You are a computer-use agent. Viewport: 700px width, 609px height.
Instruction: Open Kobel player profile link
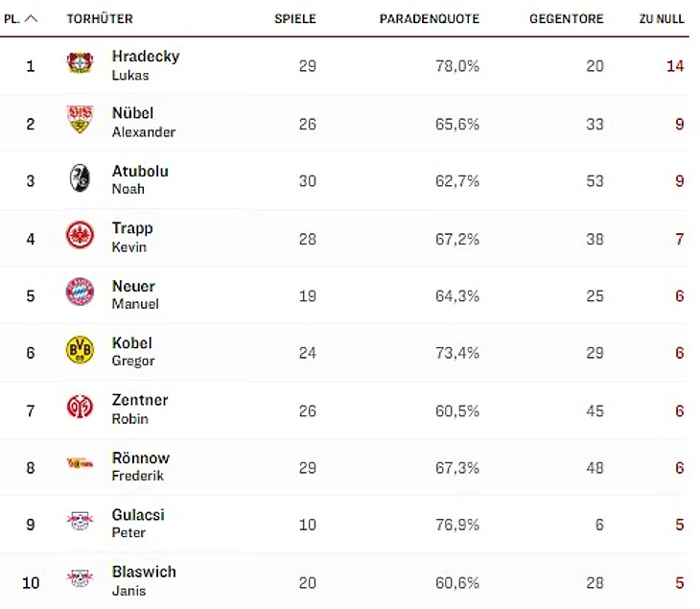(x=131, y=342)
